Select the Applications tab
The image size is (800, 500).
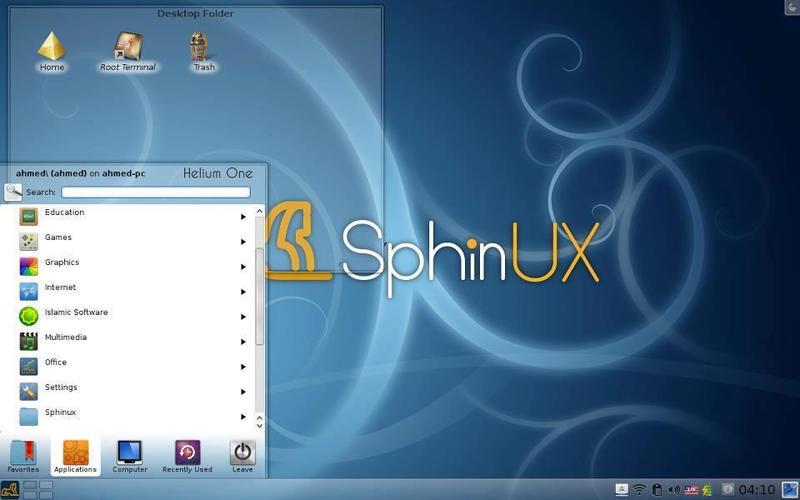[x=75, y=456]
